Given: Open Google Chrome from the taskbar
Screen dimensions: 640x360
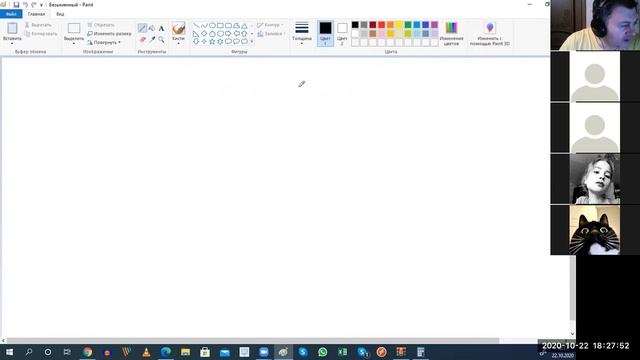Looking at the screenshot, I should pos(87,352).
